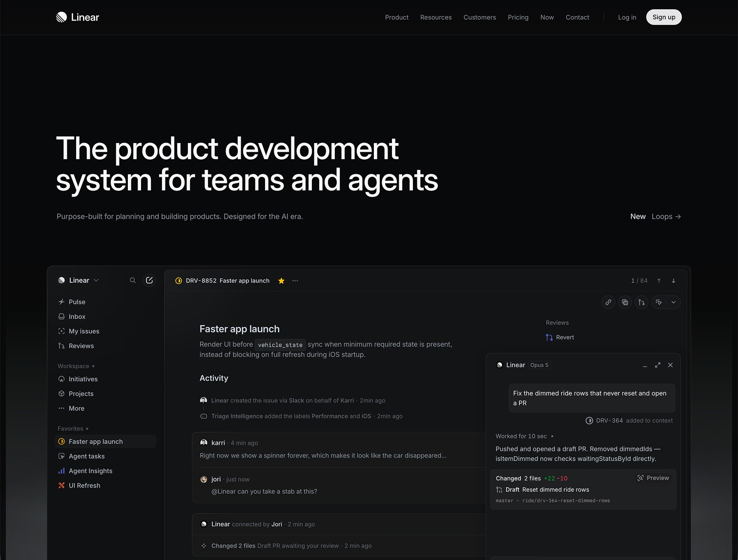
Task: Copy git branch name with the branch icon
Action: [x=641, y=302]
